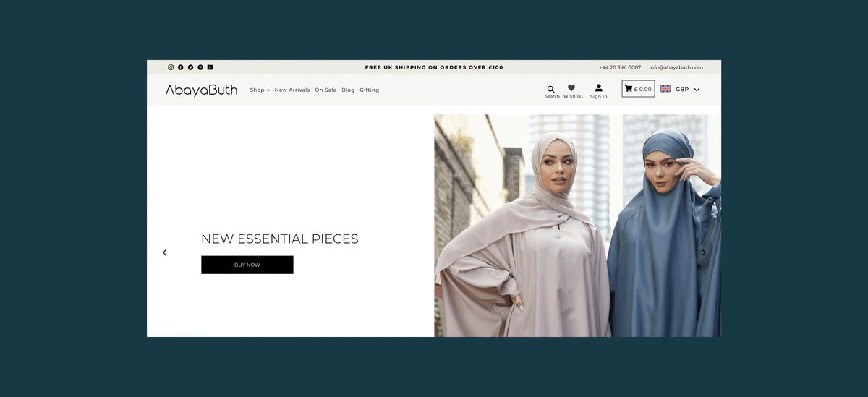This screenshot has width=868, height=397.
Task: Click the UK flag currency icon
Action: click(x=665, y=89)
